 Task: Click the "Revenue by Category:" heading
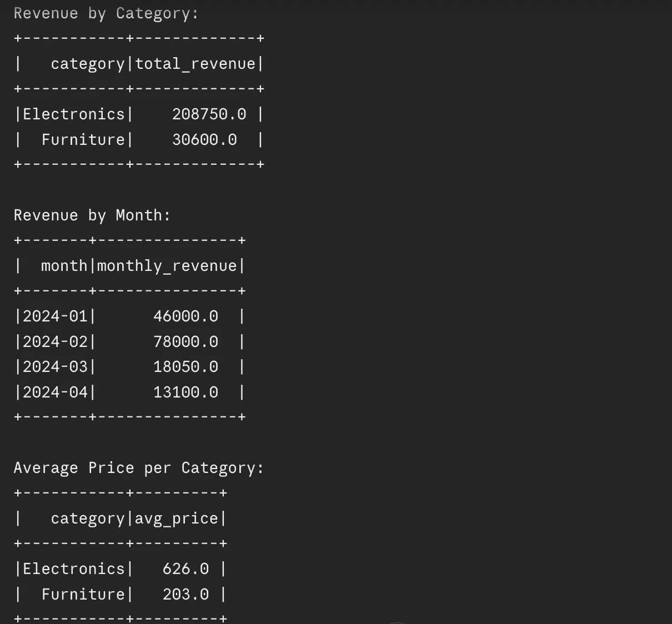pos(106,13)
